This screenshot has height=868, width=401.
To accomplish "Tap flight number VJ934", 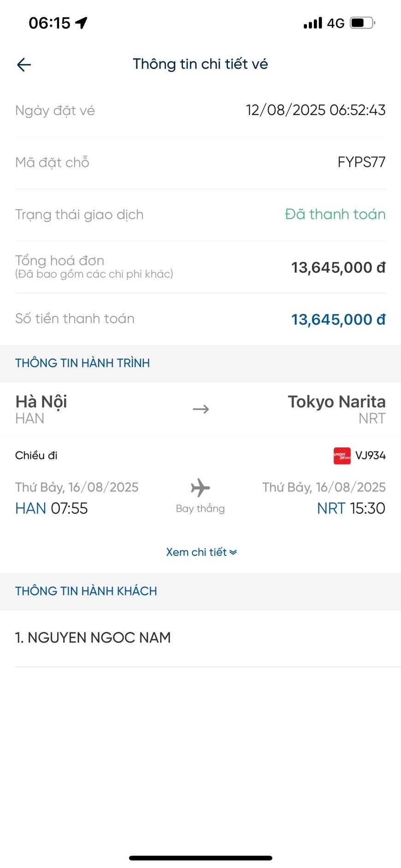I will pyautogui.click(x=370, y=456).
